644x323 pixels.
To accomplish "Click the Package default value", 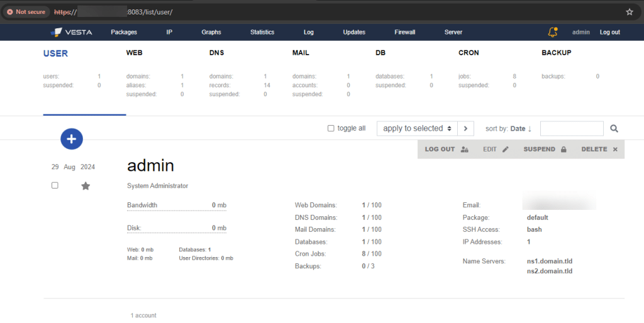I will pos(538,217).
